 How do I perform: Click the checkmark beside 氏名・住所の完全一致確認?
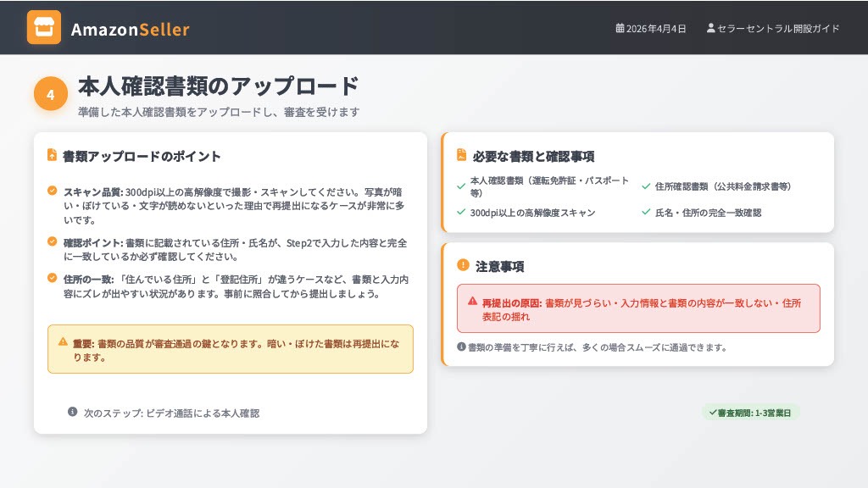(646, 212)
